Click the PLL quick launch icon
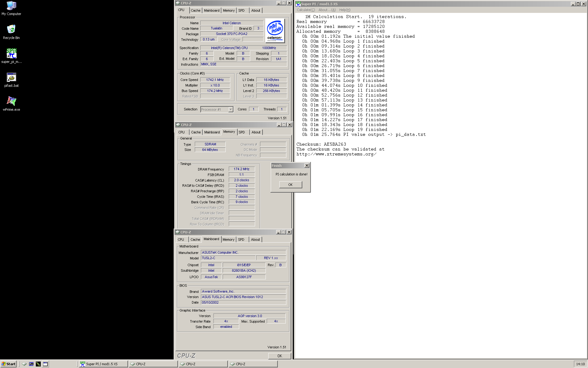588x368 pixels. click(x=31, y=364)
